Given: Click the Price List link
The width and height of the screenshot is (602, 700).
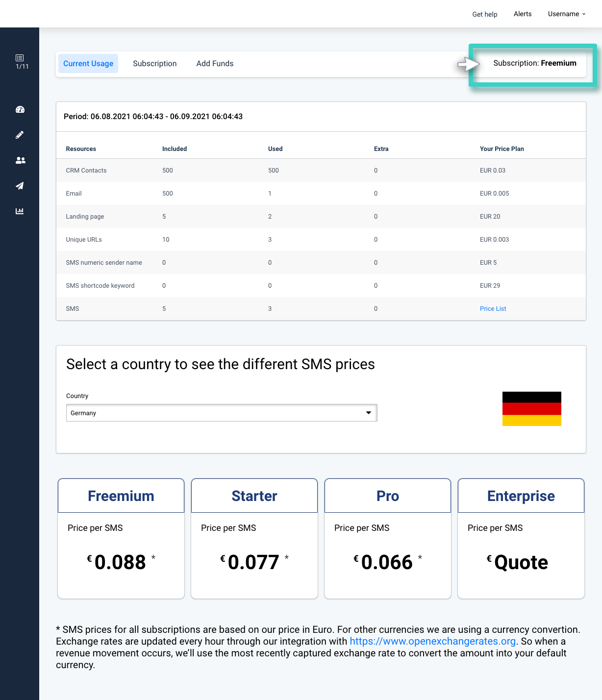Looking at the screenshot, I should pos(493,309).
